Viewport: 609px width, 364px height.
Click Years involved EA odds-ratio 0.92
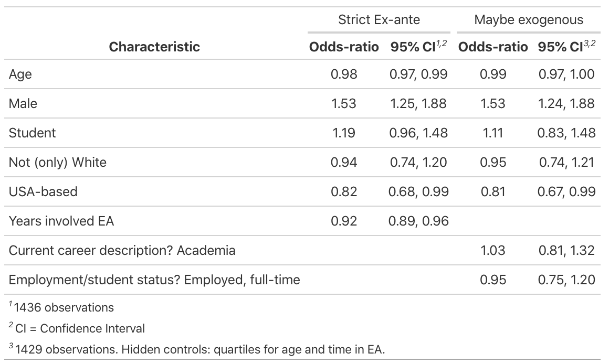click(344, 221)
